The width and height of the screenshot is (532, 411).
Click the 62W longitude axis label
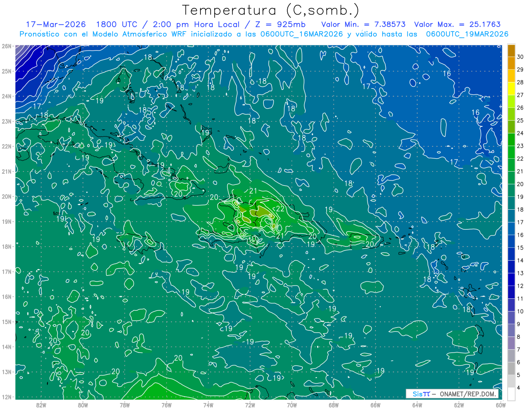[459, 405]
